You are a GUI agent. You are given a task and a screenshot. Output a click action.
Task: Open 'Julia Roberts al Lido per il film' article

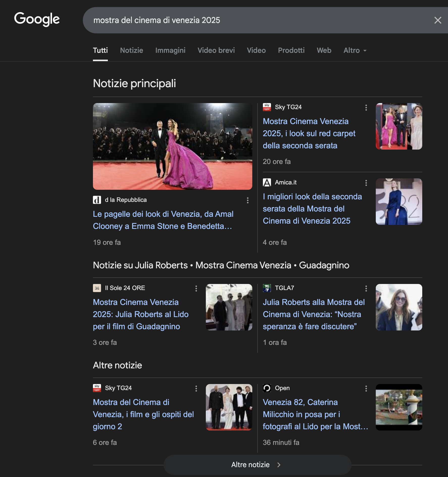(x=141, y=314)
